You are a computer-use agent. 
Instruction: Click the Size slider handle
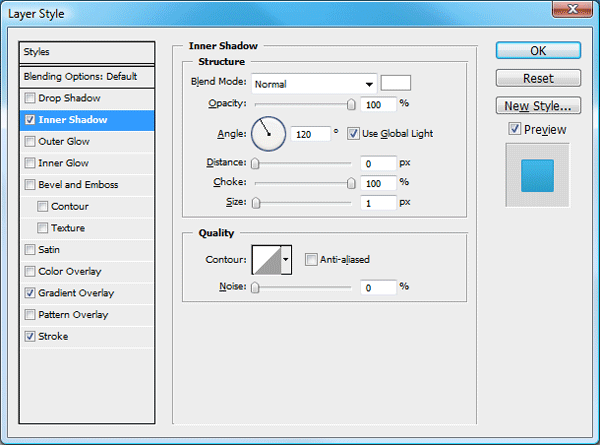(256, 203)
